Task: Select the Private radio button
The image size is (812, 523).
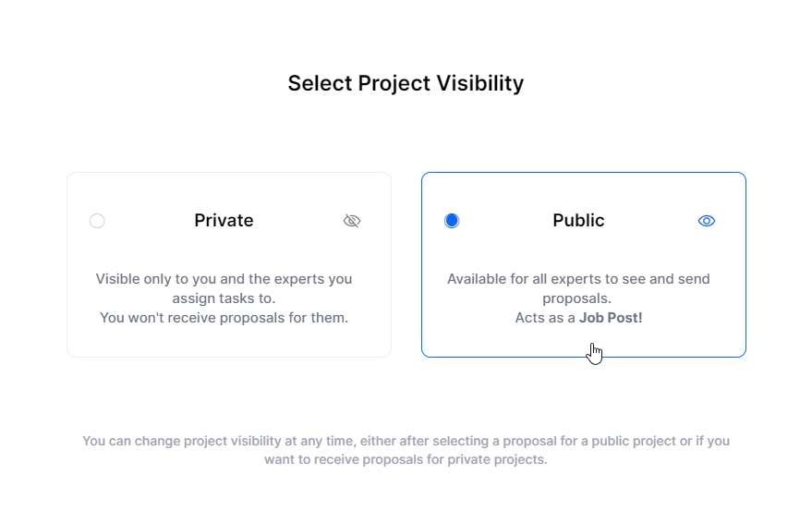Action: click(97, 221)
